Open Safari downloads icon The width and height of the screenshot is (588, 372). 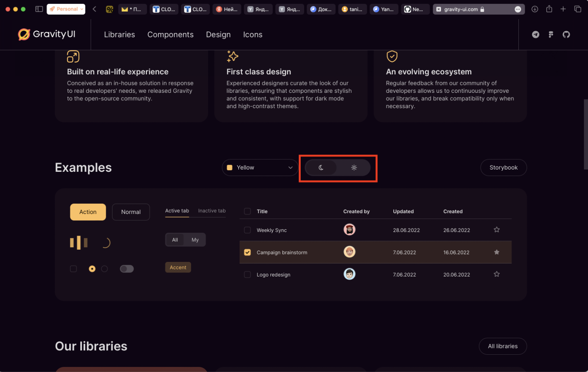(535, 9)
